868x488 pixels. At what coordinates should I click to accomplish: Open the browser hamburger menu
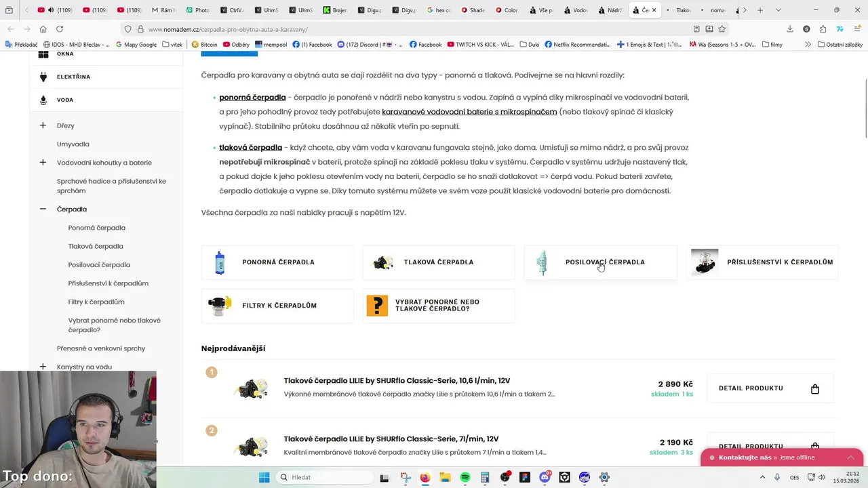tap(856, 29)
